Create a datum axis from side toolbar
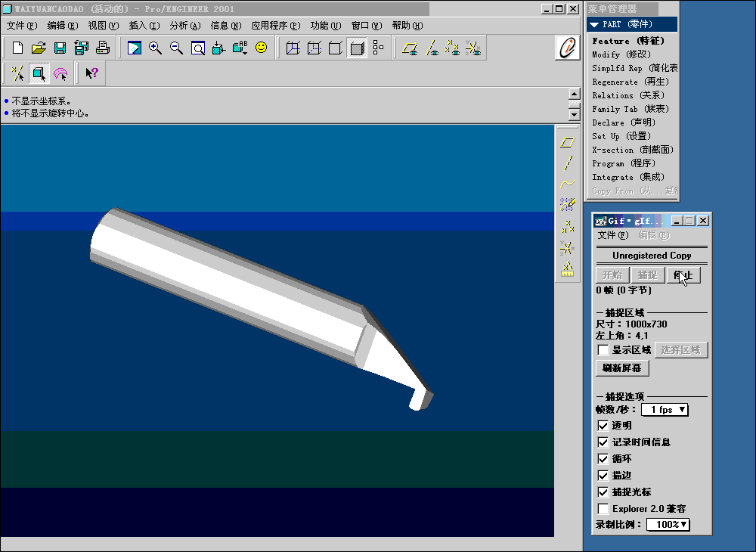The image size is (756, 552). coord(568,163)
